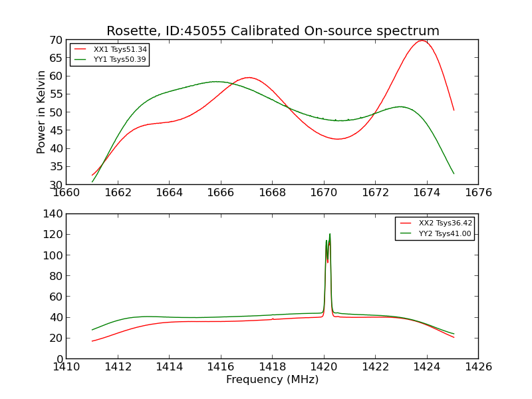532x399 pixels.
Task: Click y-axis tick label 50 on top plot
Action: coord(56,112)
